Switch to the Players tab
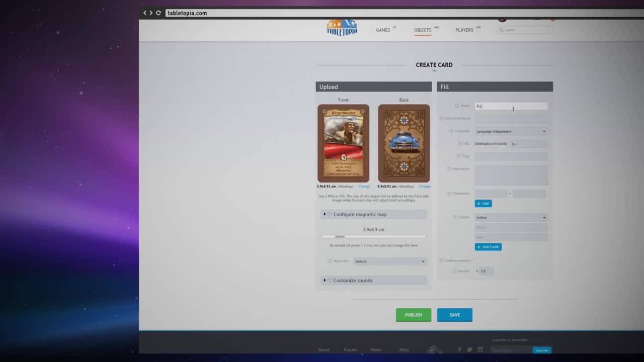 [464, 30]
